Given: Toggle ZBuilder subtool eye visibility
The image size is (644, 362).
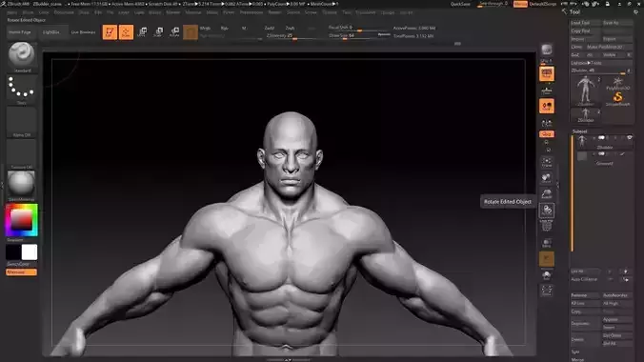Looking at the screenshot, I should tap(629, 137).
